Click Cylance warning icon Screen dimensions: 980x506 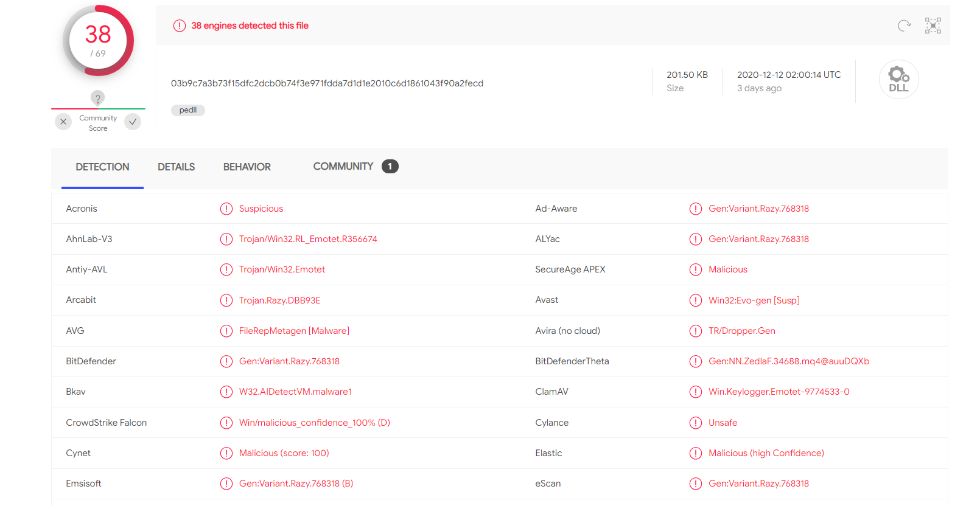click(x=696, y=423)
